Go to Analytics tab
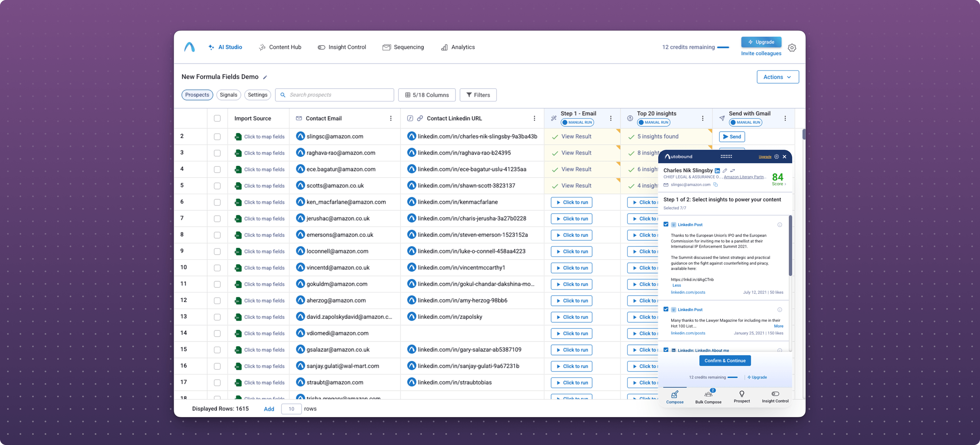980x445 pixels. pyautogui.click(x=458, y=47)
